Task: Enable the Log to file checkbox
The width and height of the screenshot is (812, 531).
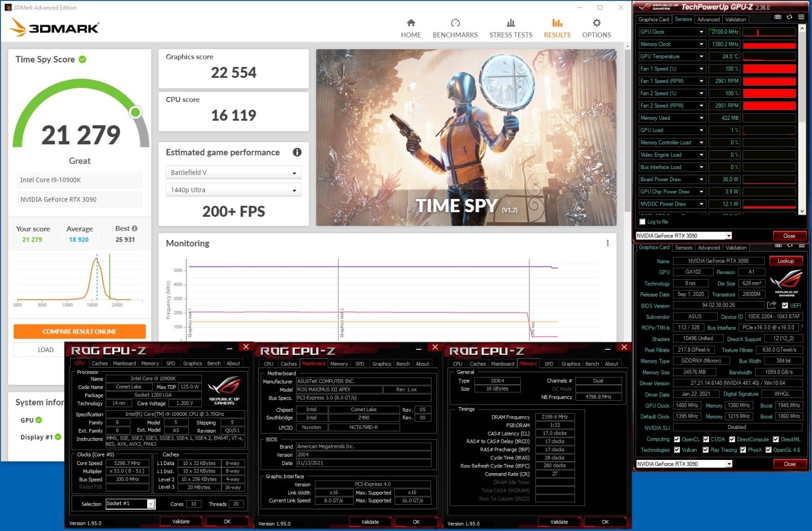Action: [643, 222]
